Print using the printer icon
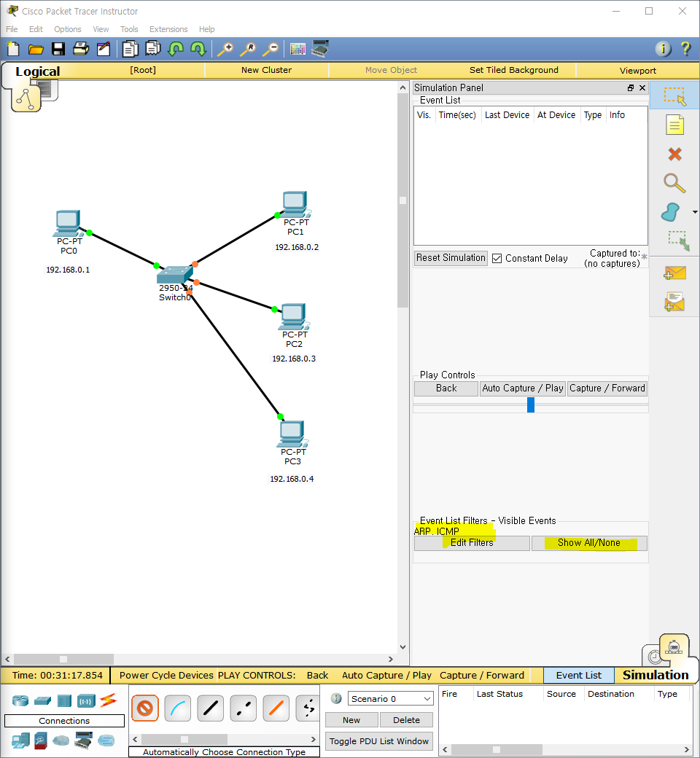 (81, 49)
